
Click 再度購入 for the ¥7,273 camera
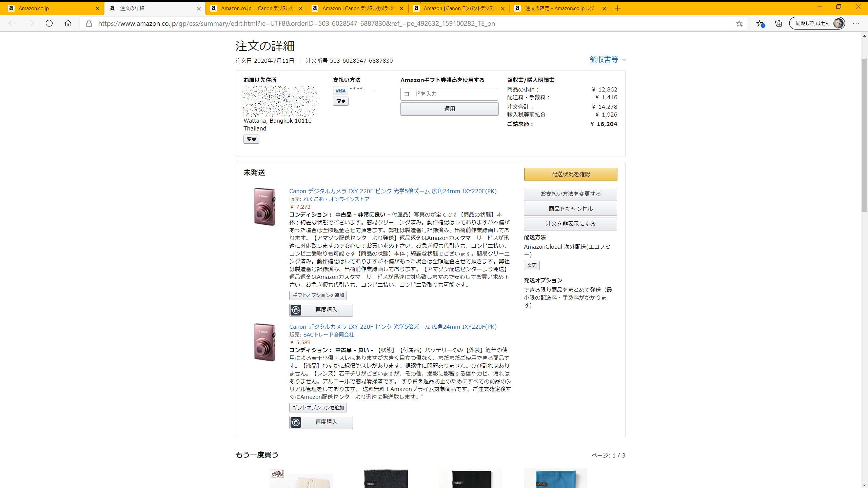coord(321,310)
